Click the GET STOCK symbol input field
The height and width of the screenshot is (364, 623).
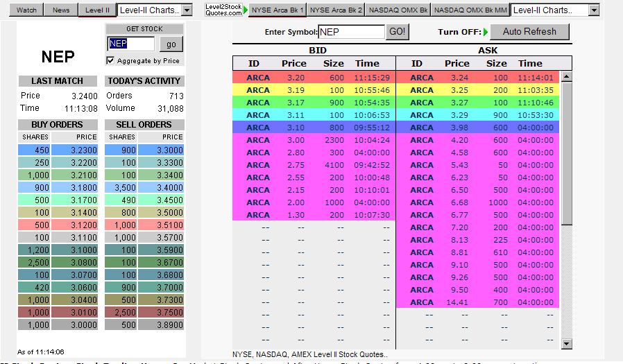coord(130,44)
